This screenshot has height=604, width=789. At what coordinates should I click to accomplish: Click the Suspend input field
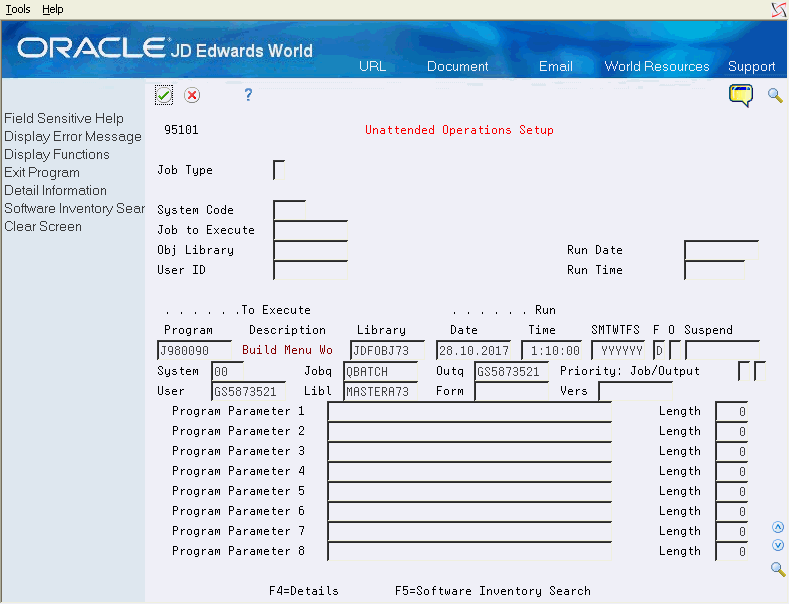(x=722, y=350)
